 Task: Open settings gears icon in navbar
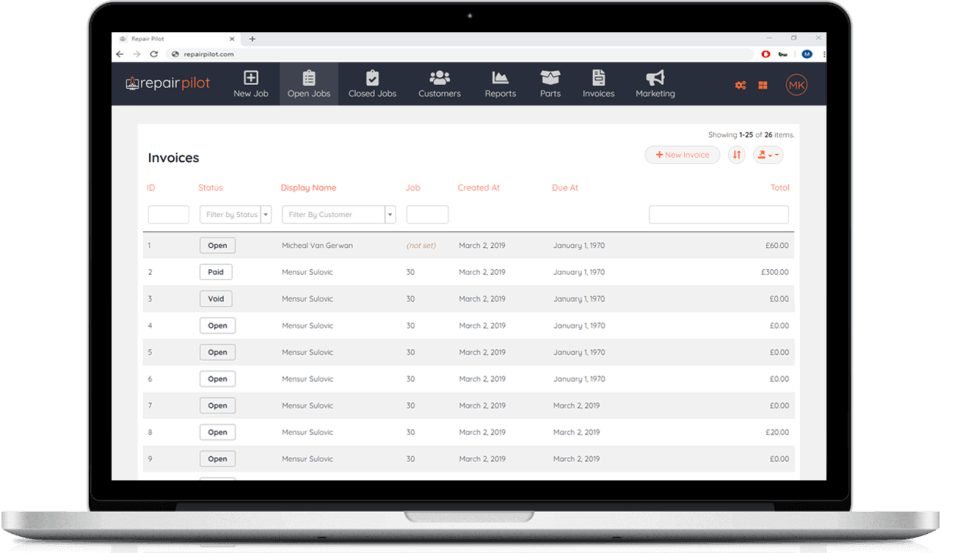(740, 85)
